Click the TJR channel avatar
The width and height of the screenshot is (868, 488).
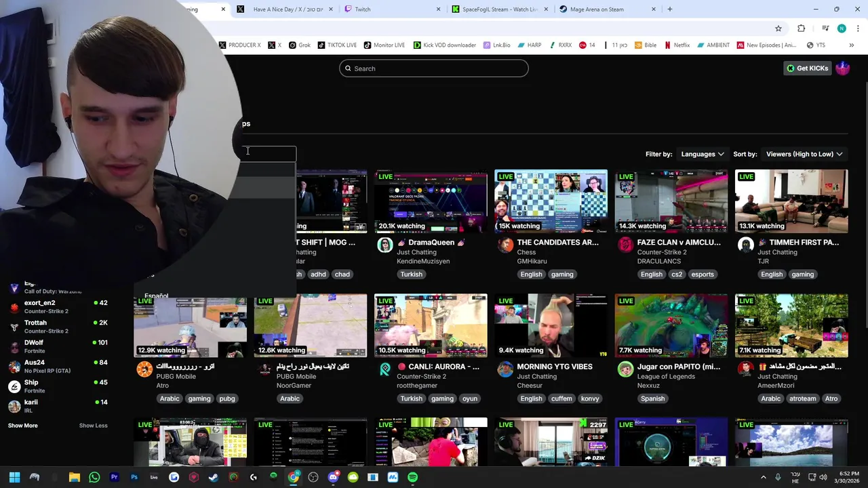745,245
